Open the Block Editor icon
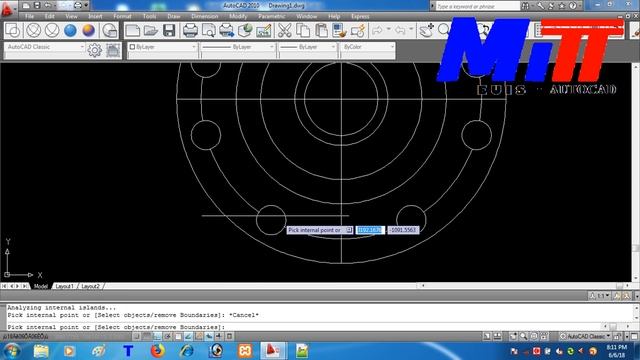This screenshot has width=640, height=360. 358,31
